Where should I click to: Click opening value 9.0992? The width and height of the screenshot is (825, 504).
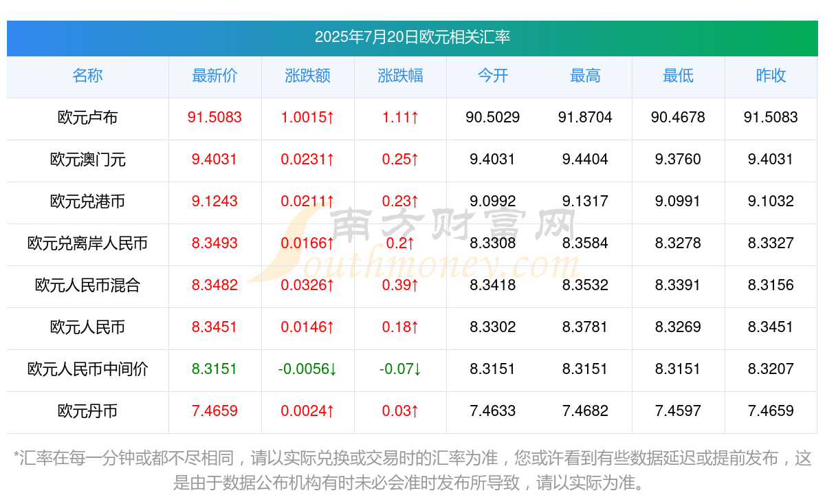point(493,201)
